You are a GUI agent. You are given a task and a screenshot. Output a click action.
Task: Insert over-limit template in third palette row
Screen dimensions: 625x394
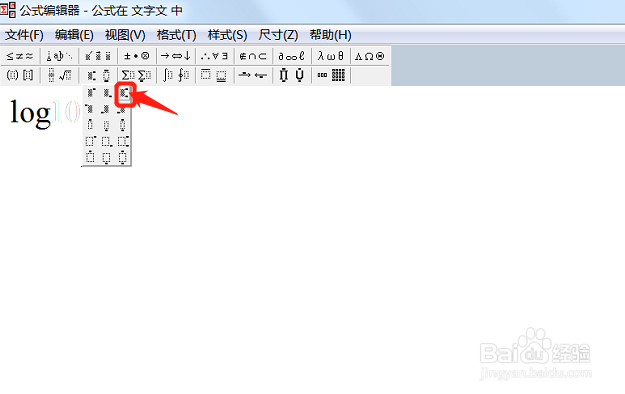tap(90, 125)
